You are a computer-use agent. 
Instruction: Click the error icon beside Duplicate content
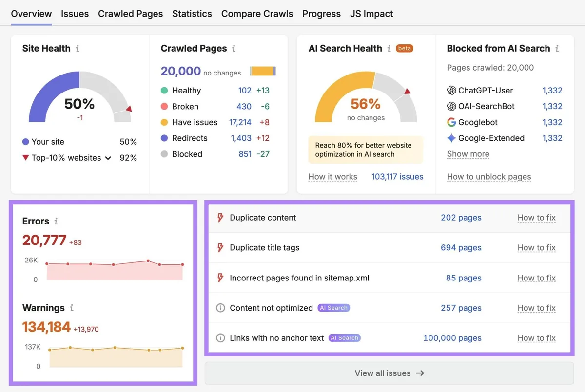[x=220, y=218]
